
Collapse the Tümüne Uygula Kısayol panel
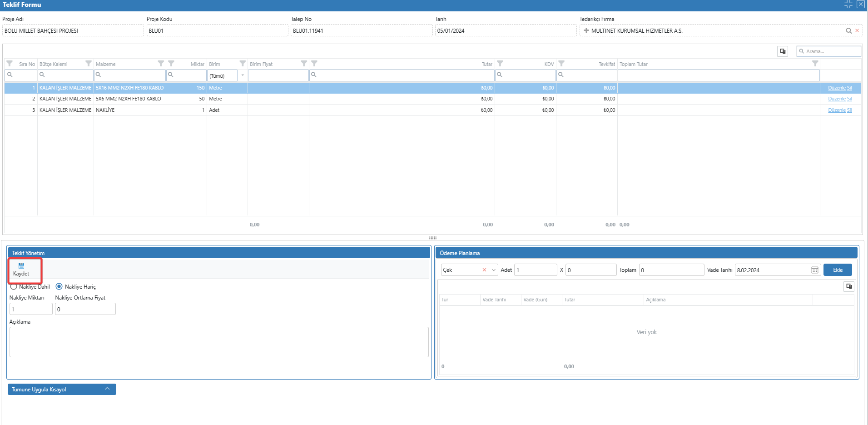tap(107, 389)
